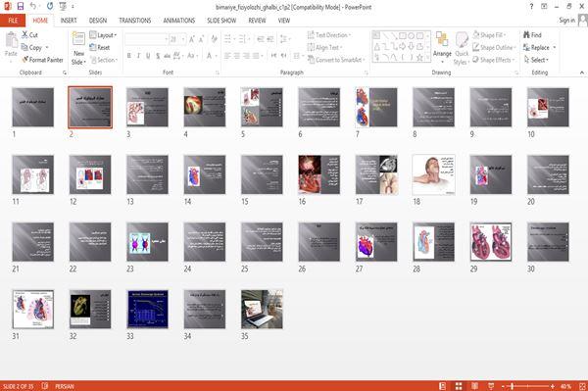588x391 pixels.
Task: Open the FILE tab
Action: pyautogui.click(x=13, y=21)
